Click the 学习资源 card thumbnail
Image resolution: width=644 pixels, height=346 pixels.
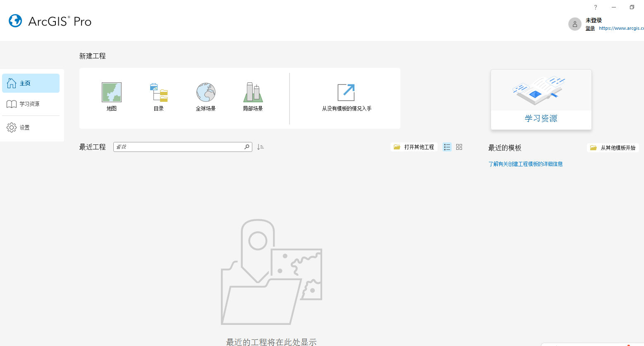[541, 99]
